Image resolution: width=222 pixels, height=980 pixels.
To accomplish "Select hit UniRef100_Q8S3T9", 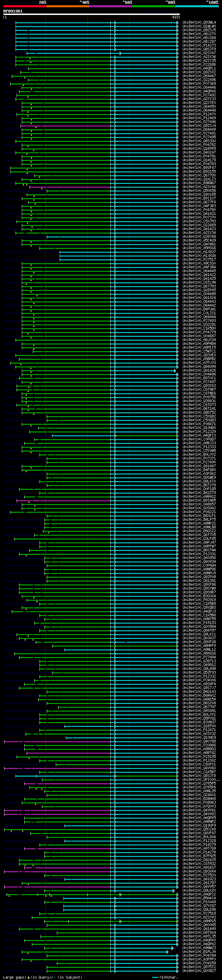I will (199, 49).
